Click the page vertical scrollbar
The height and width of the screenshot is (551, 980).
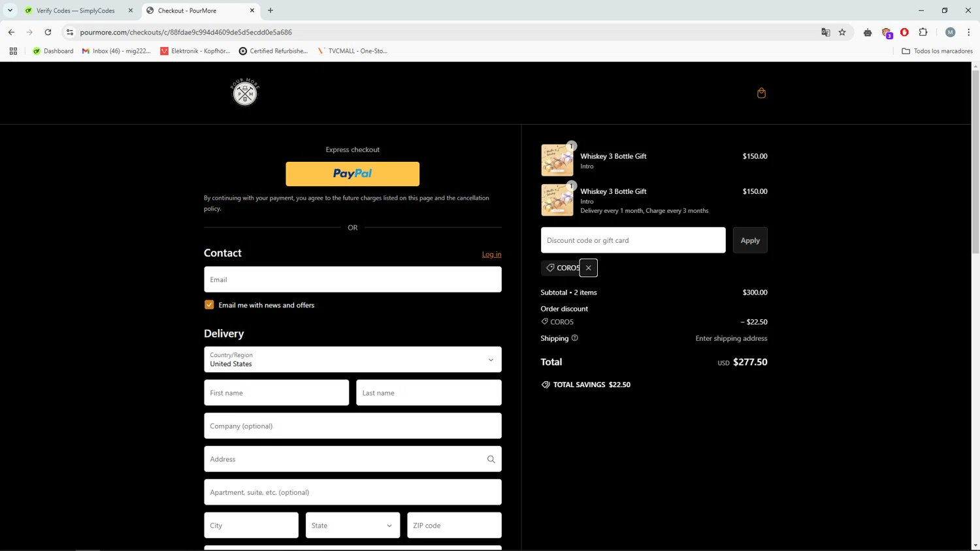pyautogui.click(x=975, y=163)
